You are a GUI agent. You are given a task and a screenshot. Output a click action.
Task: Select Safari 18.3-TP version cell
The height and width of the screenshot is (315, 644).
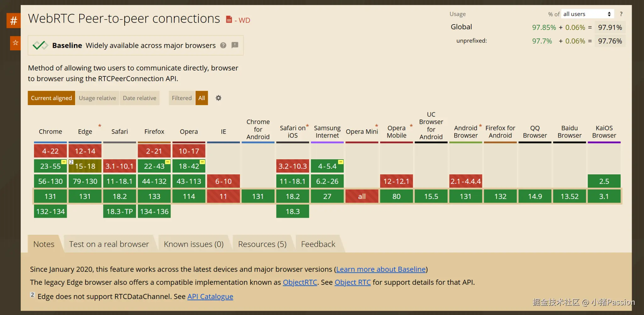click(x=119, y=211)
